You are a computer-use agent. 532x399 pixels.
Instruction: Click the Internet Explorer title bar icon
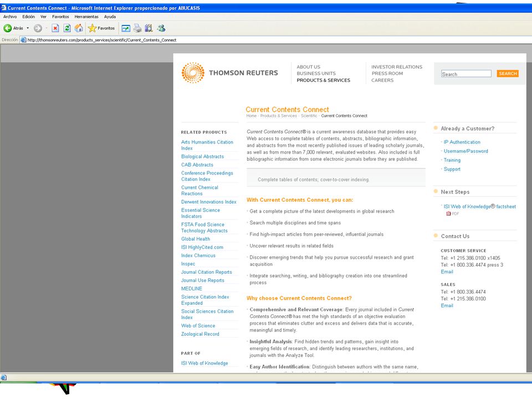(x=3, y=8)
